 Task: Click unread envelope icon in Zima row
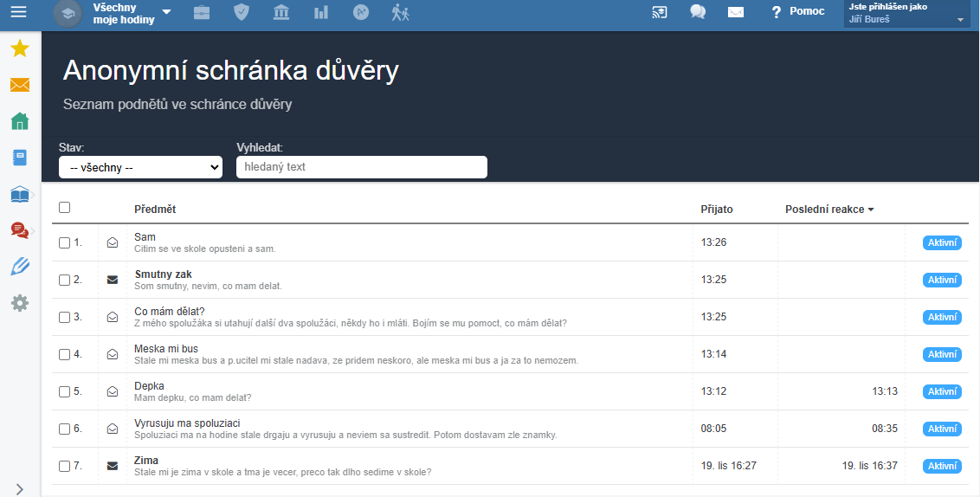click(x=113, y=466)
